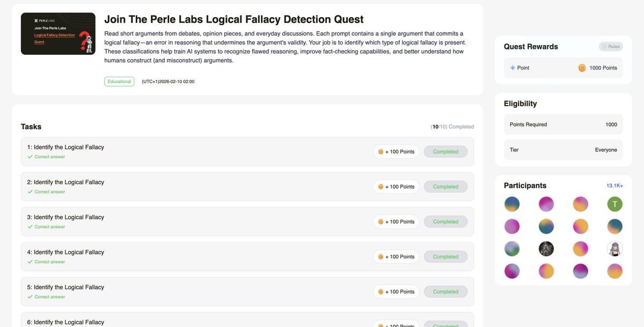644x327 pixels.
Task: Select the Educational tag
Action: [x=119, y=81]
